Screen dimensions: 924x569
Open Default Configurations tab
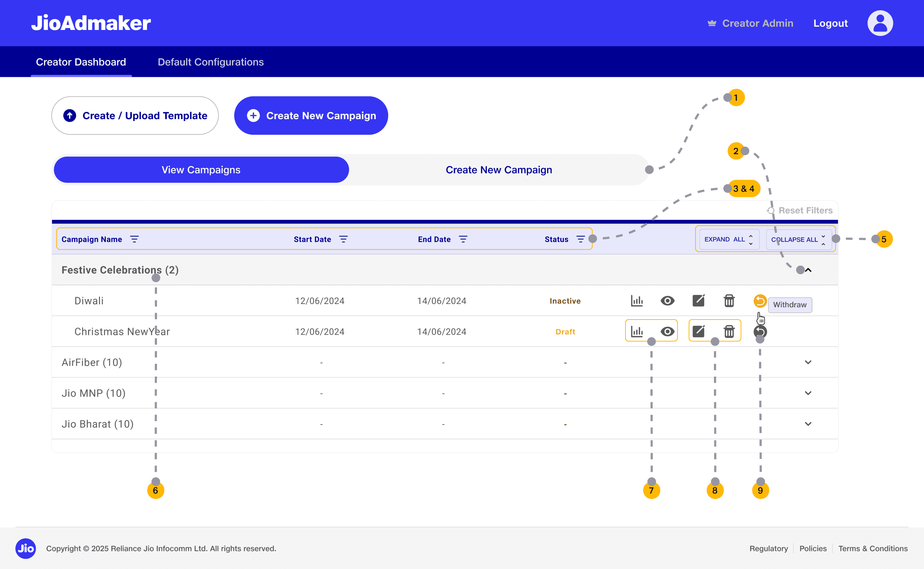[x=210, y=62]
